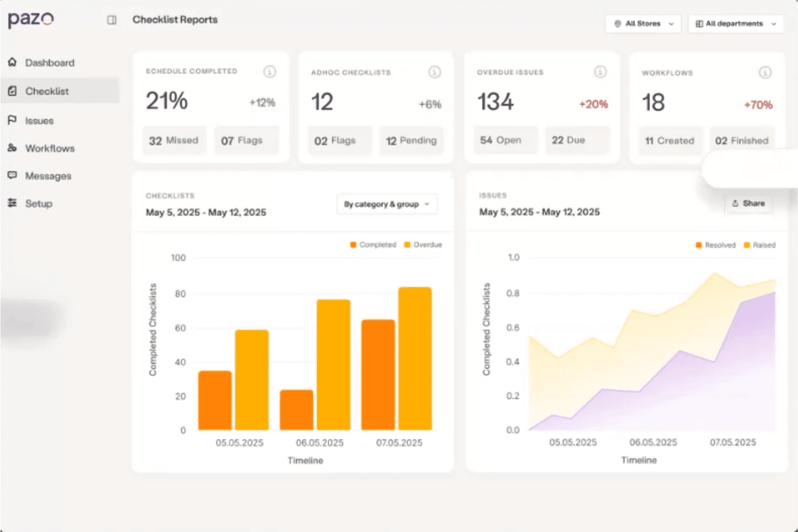Toggle the Overdue legend swatch
Image resolution: width=798 pixels, height=532 pixels.
point(408,245)
